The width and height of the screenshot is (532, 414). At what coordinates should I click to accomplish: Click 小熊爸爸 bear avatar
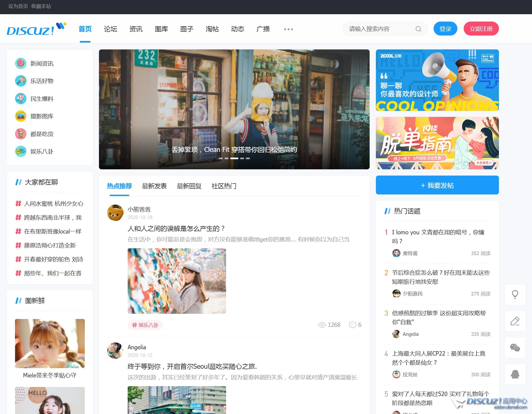[115, 213]
